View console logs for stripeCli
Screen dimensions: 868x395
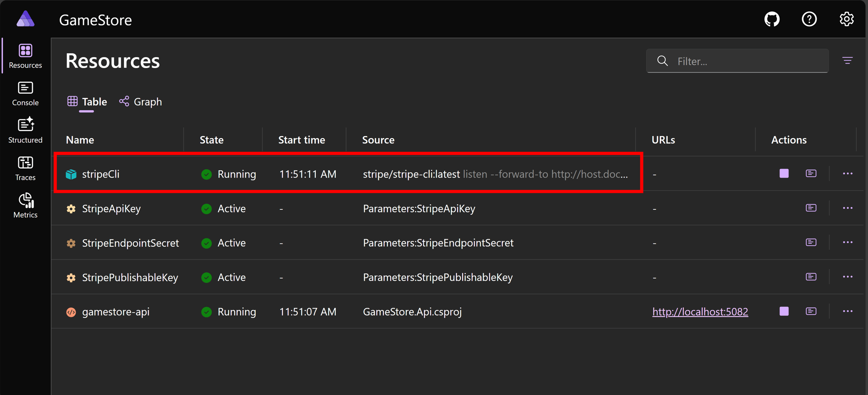811,174
